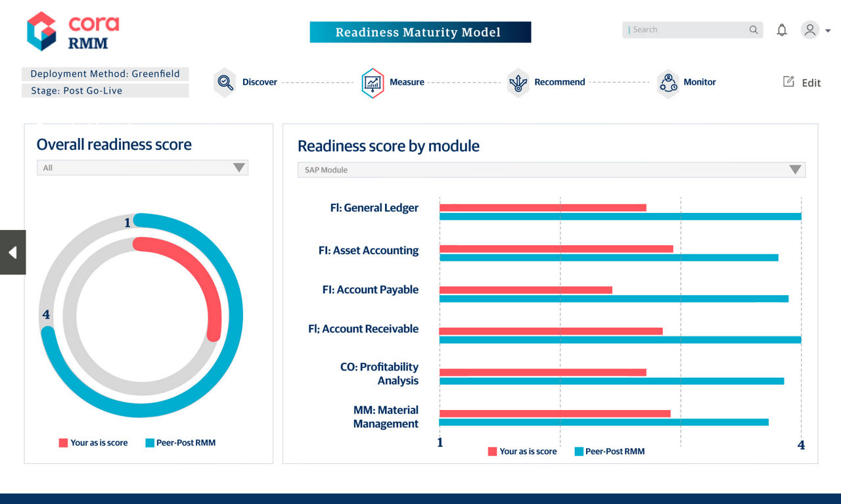Image resolution: width=841 pixels, height=504 pixels.
Task: Click the Edit pencil icon
Action: (788, 81)
